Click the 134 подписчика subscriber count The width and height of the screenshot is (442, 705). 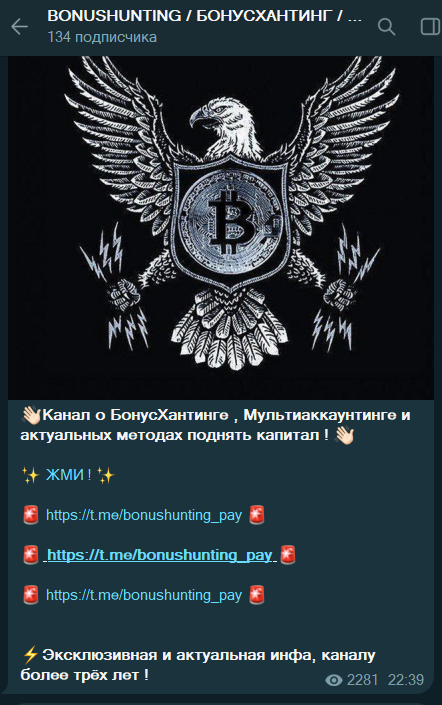pyautogui.click(x=102, y=37)
